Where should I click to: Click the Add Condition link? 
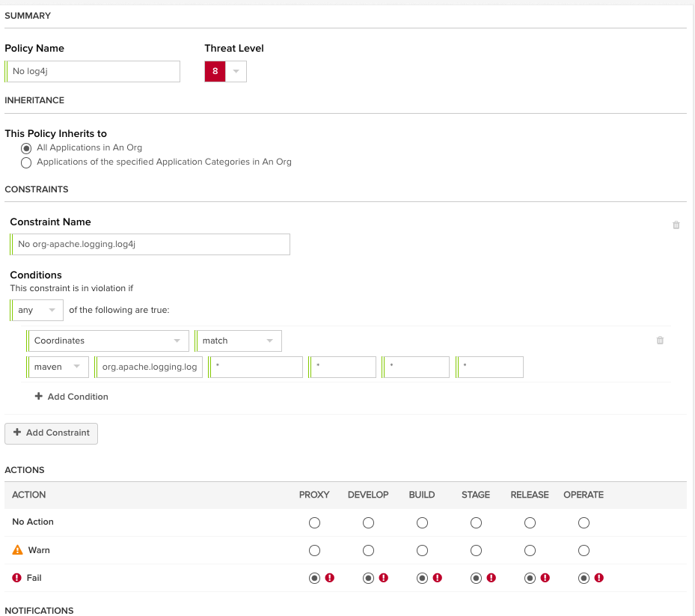[x=78, y=397]
